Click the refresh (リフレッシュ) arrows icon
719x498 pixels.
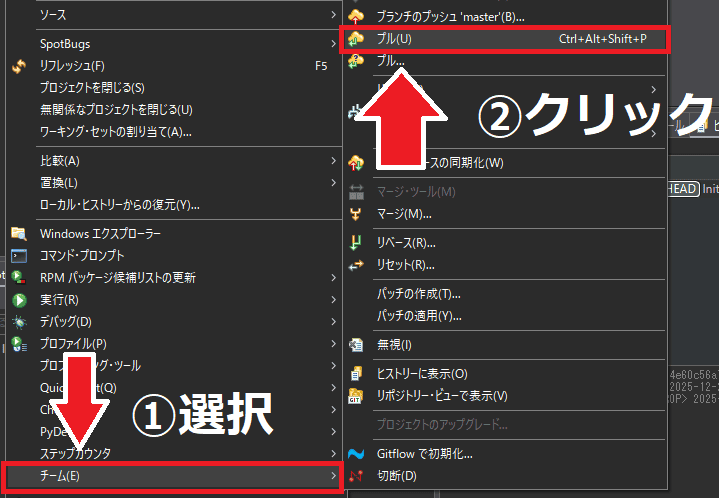[18, 66]
